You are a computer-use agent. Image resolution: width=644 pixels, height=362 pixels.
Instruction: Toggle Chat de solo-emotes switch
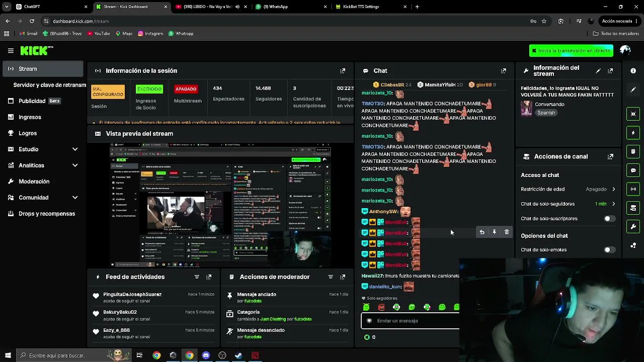609,250
